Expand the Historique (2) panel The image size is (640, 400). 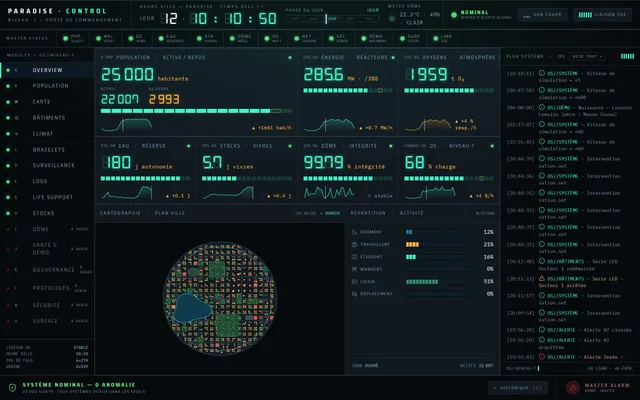click(518, 388)
